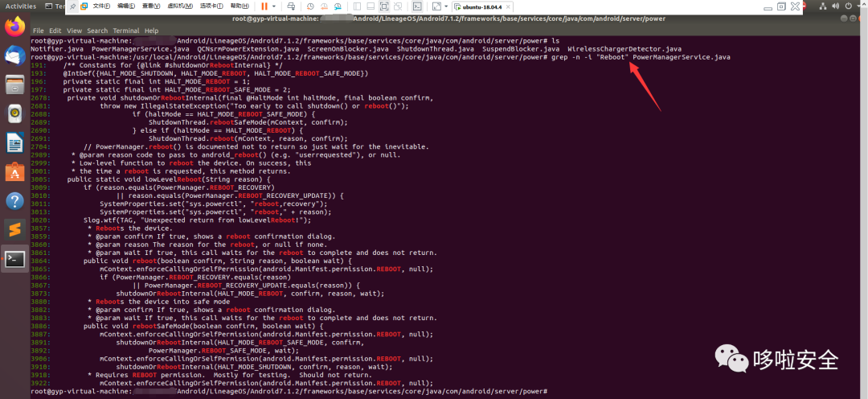Open the 查看(V) menu
868x399 pixels.
point(151,6)
